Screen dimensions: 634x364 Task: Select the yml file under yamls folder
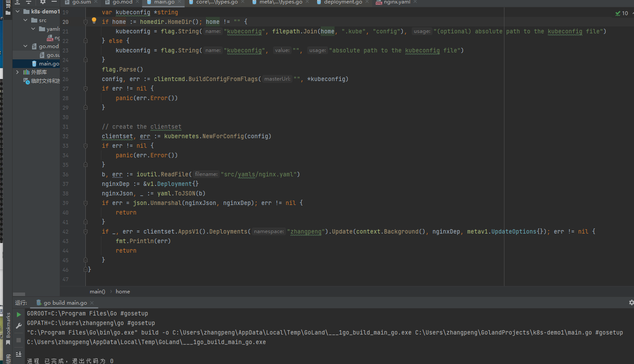pyautogui.click(x=36, y=38)
